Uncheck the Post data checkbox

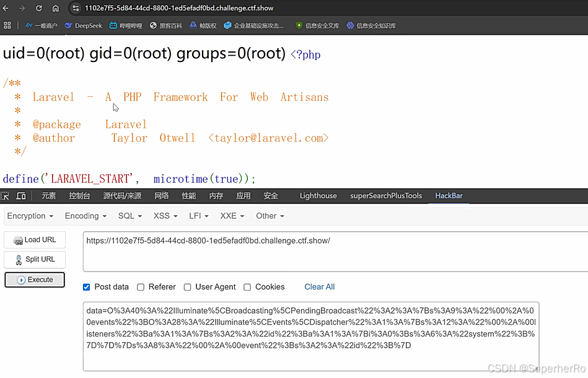tap(86, 288)
